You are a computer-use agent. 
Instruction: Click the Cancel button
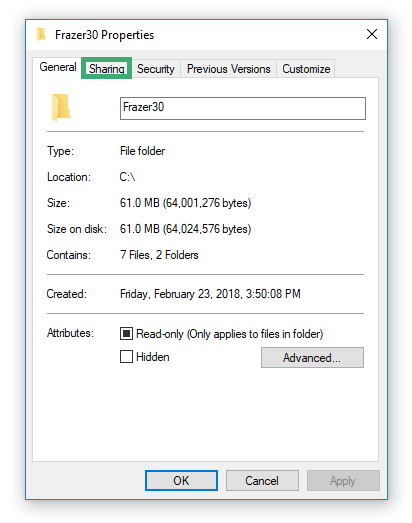tap(262, 480)
